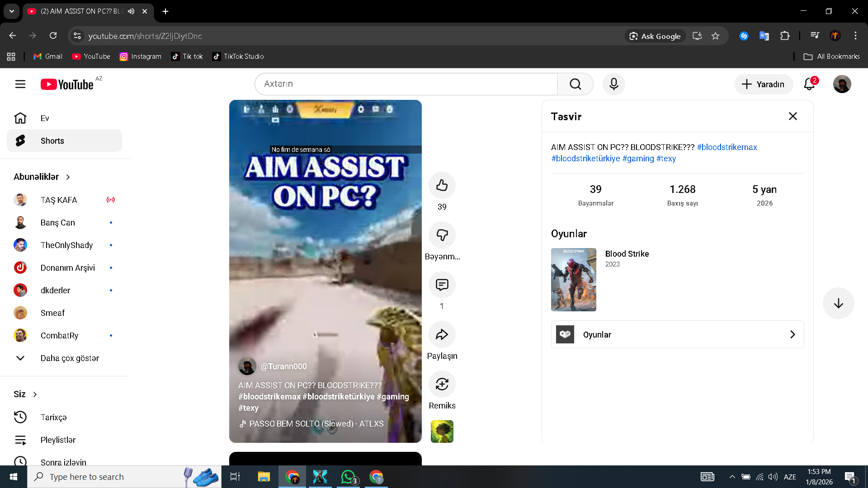Open Donanım Arşivi channel
The height and width of the screenshot is (488, 868).
(64, 267)
